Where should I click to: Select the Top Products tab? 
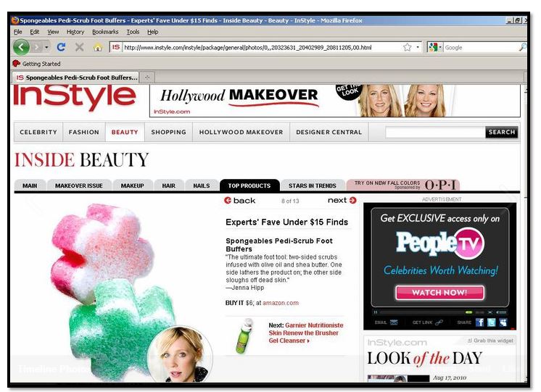(x=249, y=185)
